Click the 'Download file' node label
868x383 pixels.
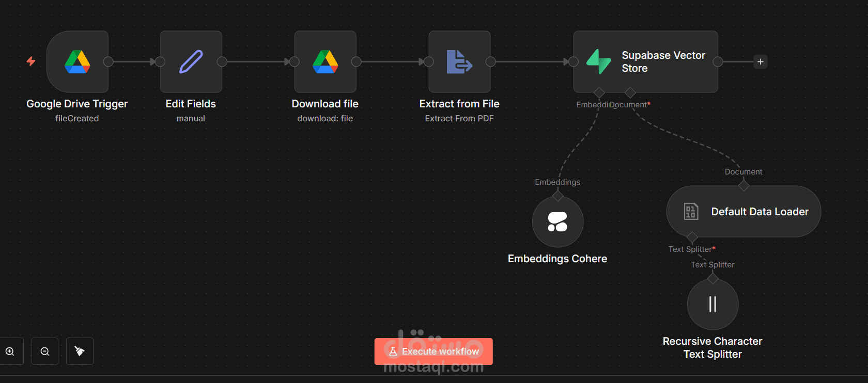[325, 104]
